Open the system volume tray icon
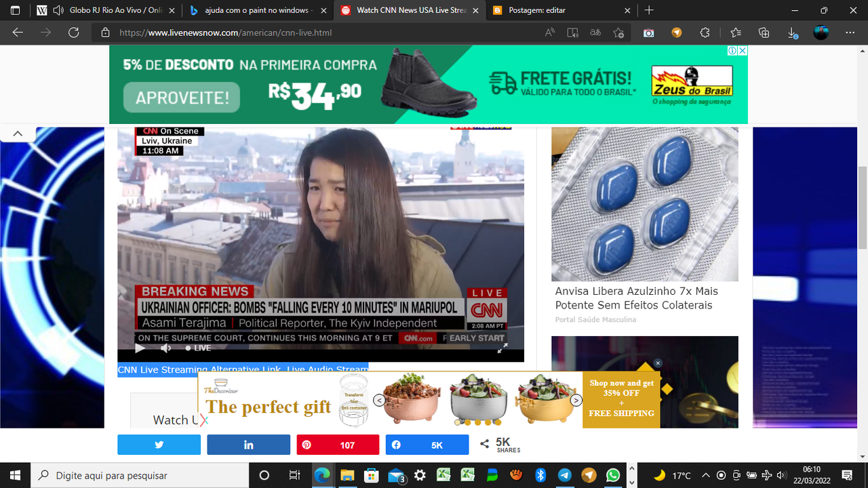This screenshot has height=488, width=868. click(781, 475)
